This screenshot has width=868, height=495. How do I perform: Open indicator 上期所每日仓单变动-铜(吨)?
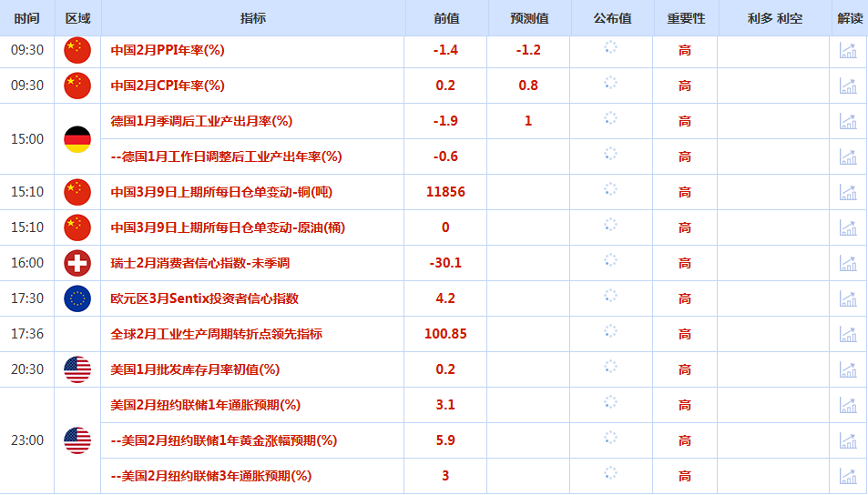221,192
